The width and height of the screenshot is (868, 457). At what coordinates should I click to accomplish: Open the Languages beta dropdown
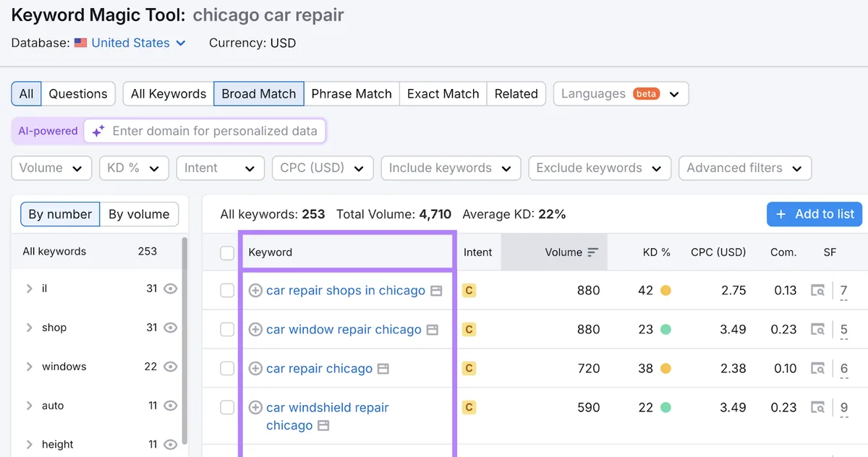621,94
